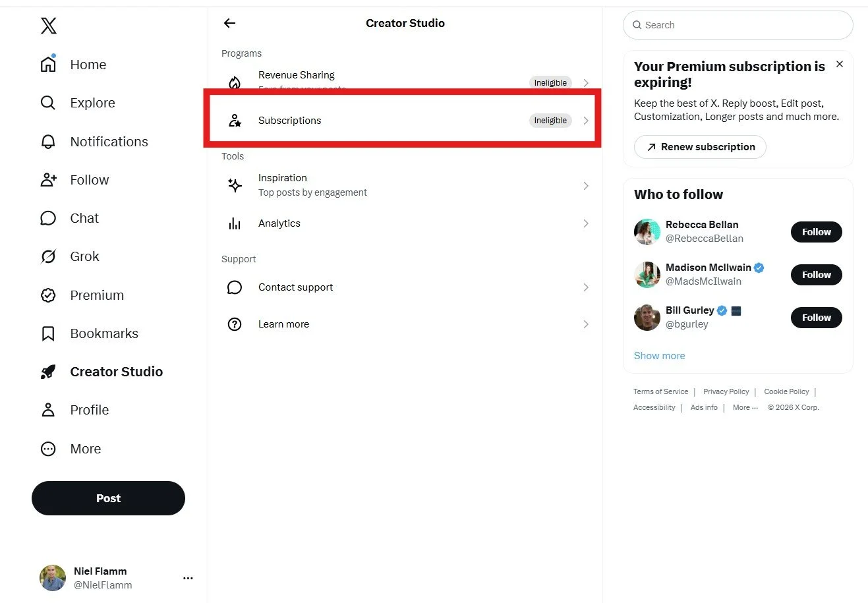Screen dimensions: 868x603
Task: Click the Inspiration sparkle icon
Action: [235, 185]
